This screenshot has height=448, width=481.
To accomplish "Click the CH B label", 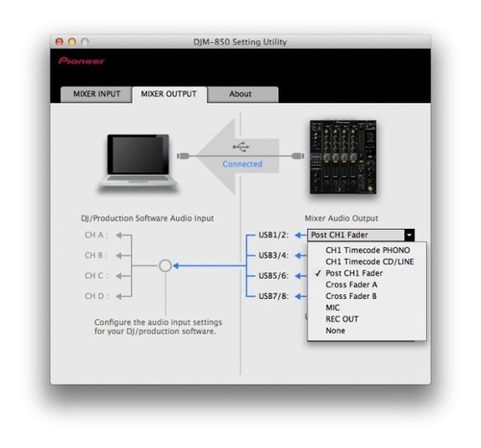I will [96, 256].
